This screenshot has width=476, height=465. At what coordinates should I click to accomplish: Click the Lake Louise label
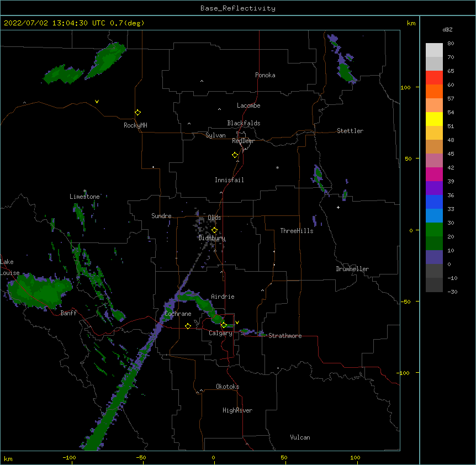coord(10,267)
